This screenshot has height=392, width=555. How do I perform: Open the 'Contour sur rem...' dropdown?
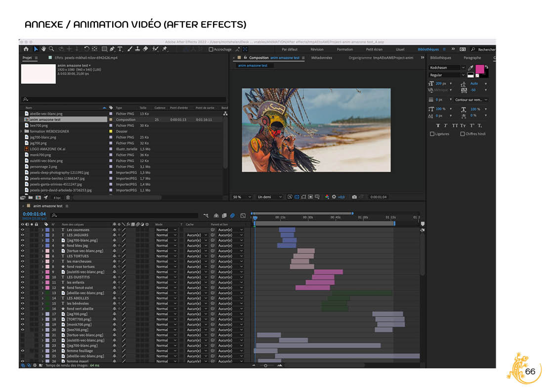[471, 100]
